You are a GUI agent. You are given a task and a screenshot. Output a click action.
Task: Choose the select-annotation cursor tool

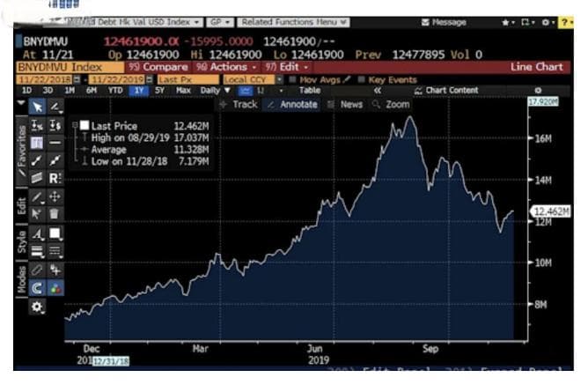coord(37,214)
